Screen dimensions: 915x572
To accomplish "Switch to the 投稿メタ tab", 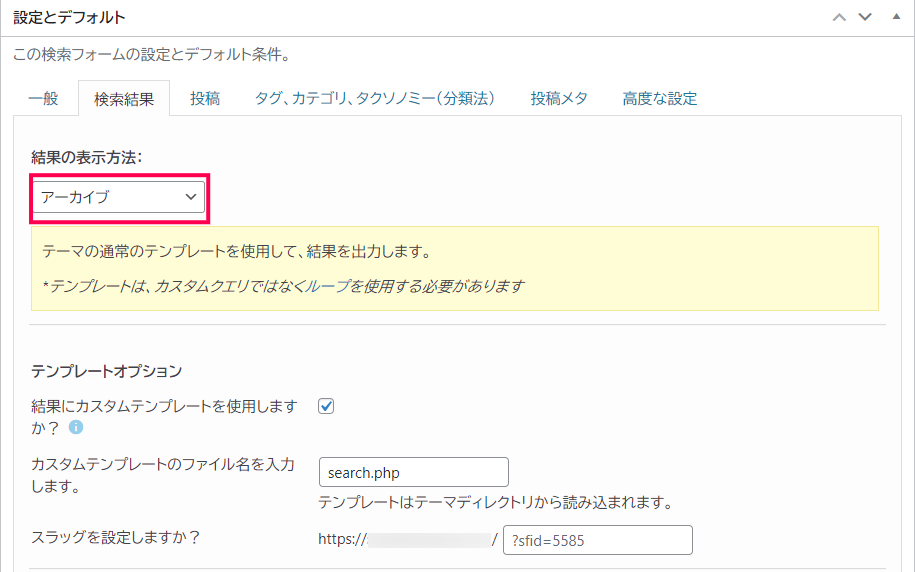I will click(x=558, y=98).
